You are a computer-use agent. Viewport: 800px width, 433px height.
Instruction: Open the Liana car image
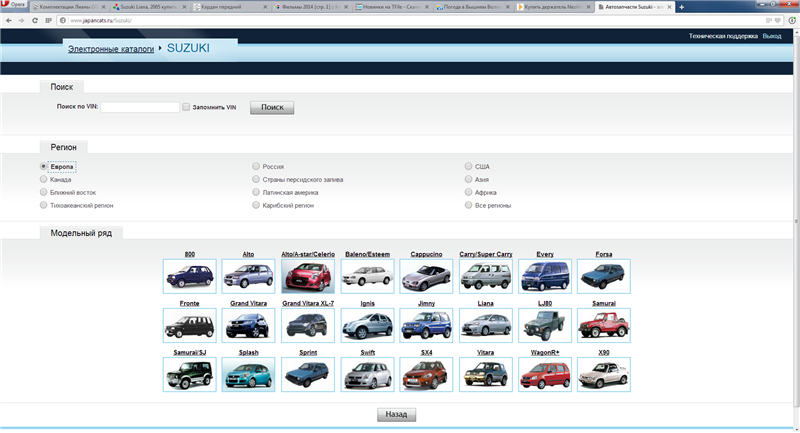click(x=486, y=325)
